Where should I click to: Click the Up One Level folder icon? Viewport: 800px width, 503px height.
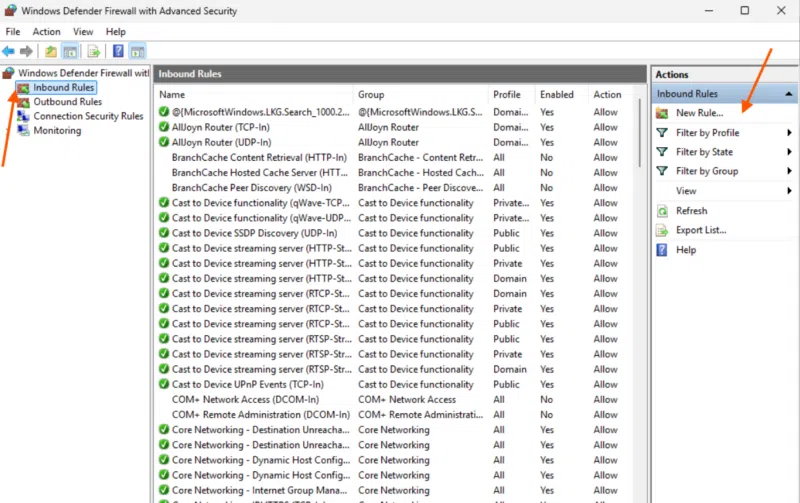coord(51,51)
